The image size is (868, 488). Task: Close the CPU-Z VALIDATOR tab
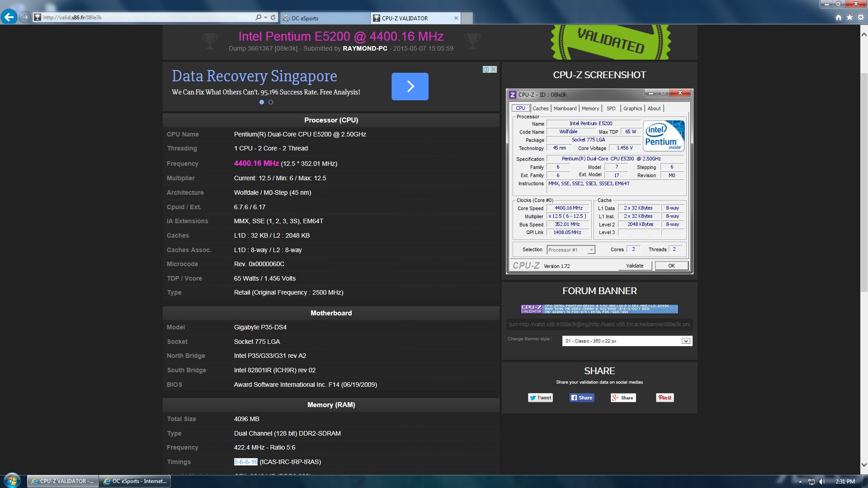pyautogui.click(x=456, y=18)
